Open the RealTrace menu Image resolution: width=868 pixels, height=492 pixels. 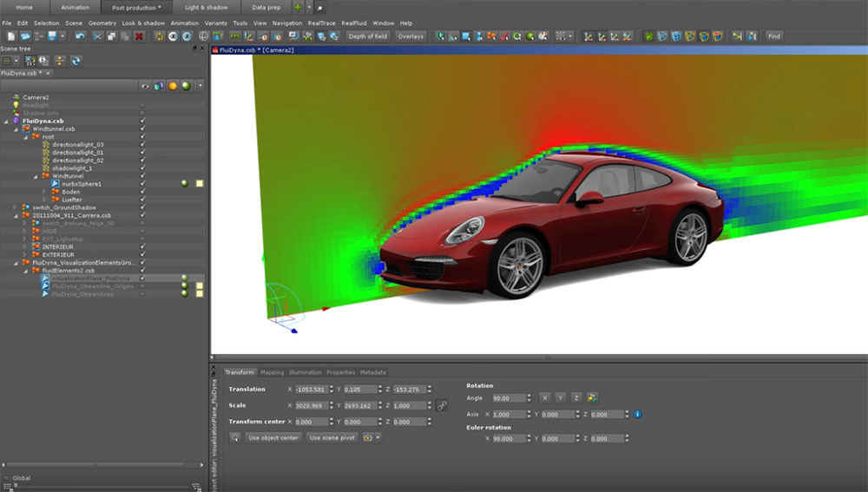[322, 23]
